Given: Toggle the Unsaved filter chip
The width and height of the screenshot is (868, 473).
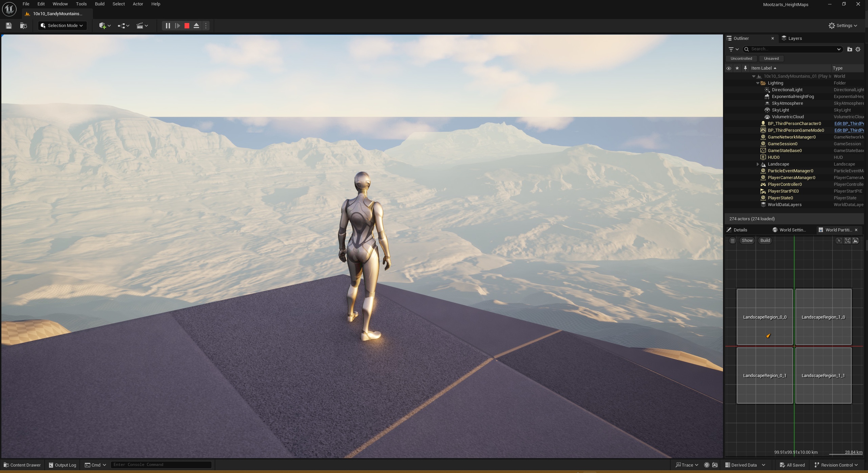Looking at the screenshot, I should 771,58.
